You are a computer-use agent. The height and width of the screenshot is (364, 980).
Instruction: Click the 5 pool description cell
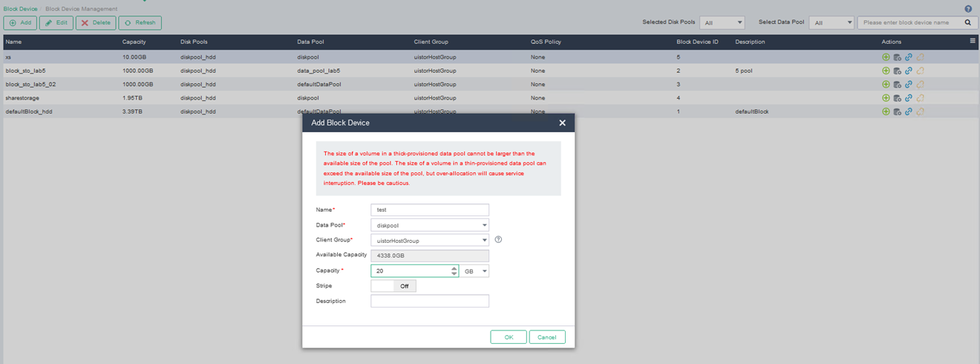coord(745,71)
